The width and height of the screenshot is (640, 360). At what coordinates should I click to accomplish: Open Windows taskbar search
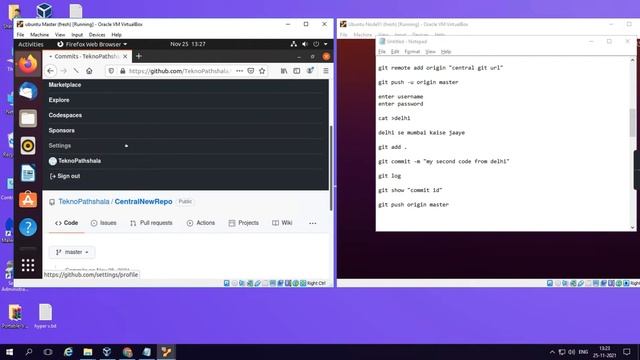(29, 352)
